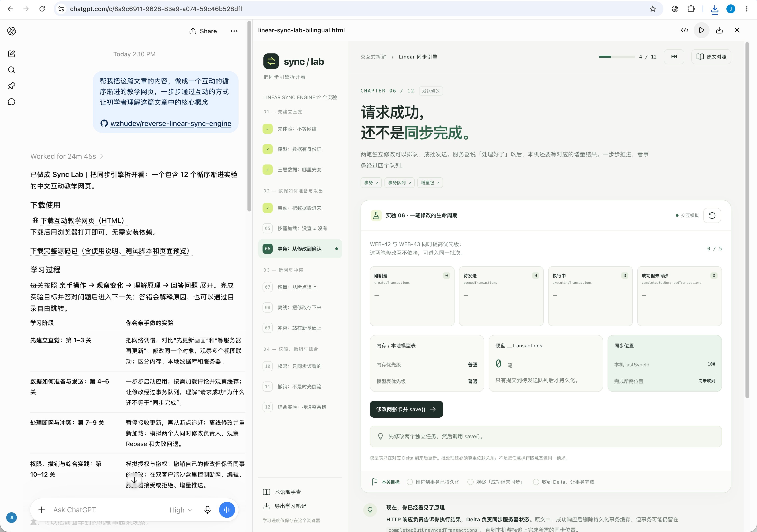The width and height of the screenshot is (757, 532).
Task: Download linear-sync-lab-bilingual.html file
Action: point(719,30)
